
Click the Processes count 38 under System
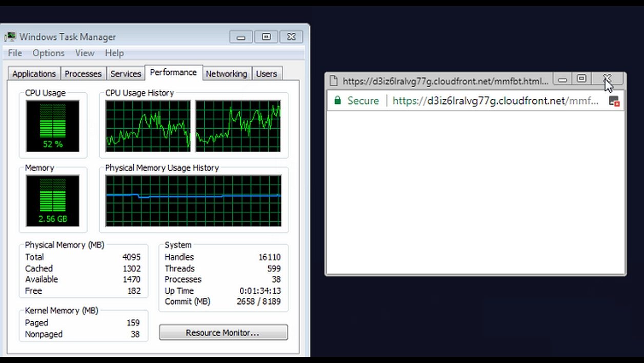tap(276, 279)
